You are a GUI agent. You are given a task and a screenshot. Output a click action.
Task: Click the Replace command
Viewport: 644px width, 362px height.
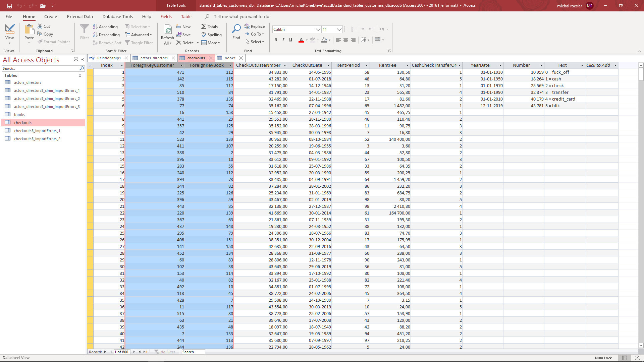coord(255,26)
